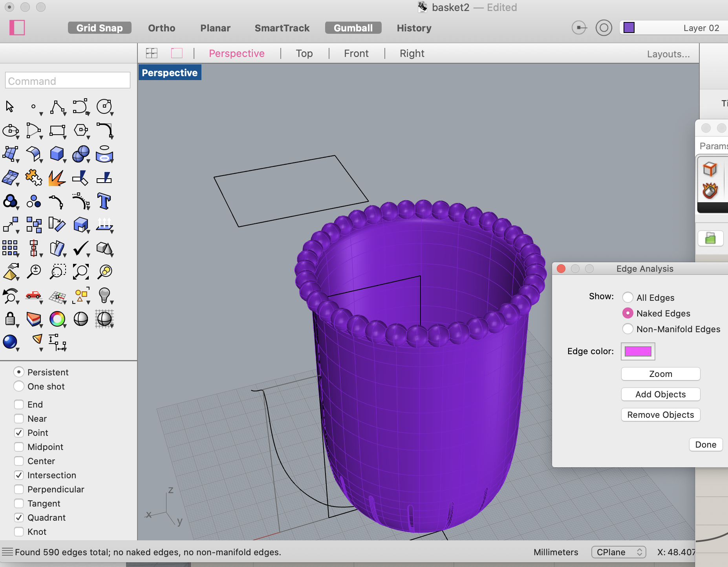Click the magenta Edge color swatch

[638, 351]
